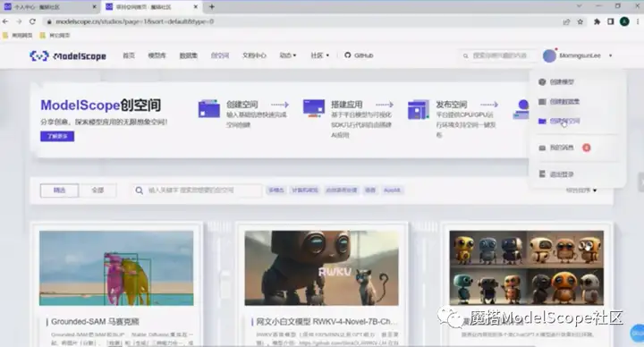Select the 精选 filter tab

coord(59,190)
